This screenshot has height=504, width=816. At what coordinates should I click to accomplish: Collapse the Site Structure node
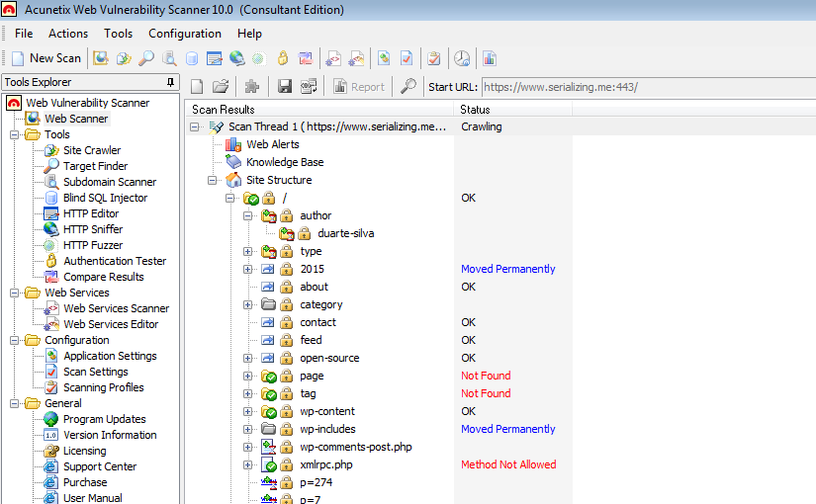click(212, 181)
